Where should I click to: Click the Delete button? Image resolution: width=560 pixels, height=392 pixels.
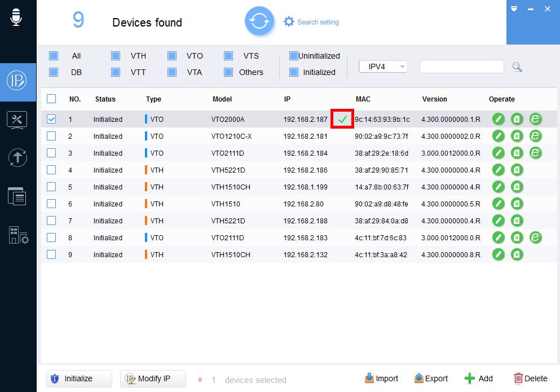[530, 378]
